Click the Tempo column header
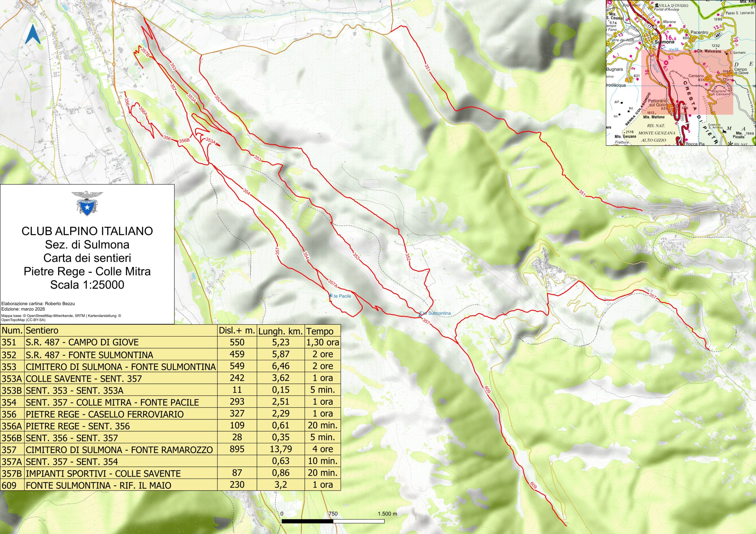756x534 pixels. pyautogui.click(x=320, y=331)
